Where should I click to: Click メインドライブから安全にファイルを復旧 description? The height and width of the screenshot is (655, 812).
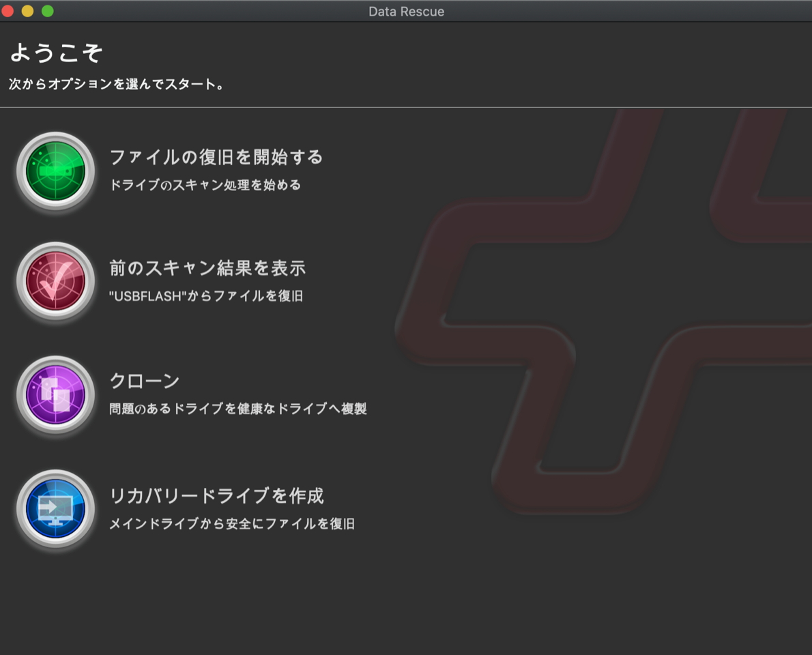coord(231,524)
